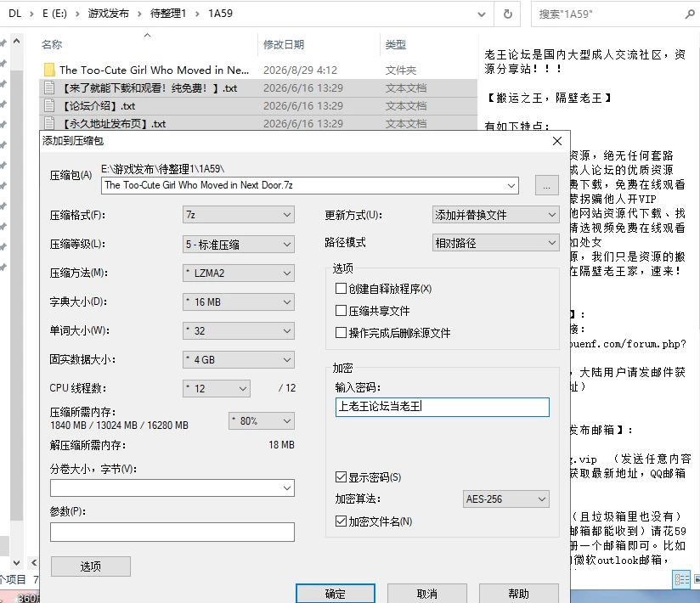Screen dimensions: 700x603
Task: Click the 确定 button
Action: pos(336,594)
